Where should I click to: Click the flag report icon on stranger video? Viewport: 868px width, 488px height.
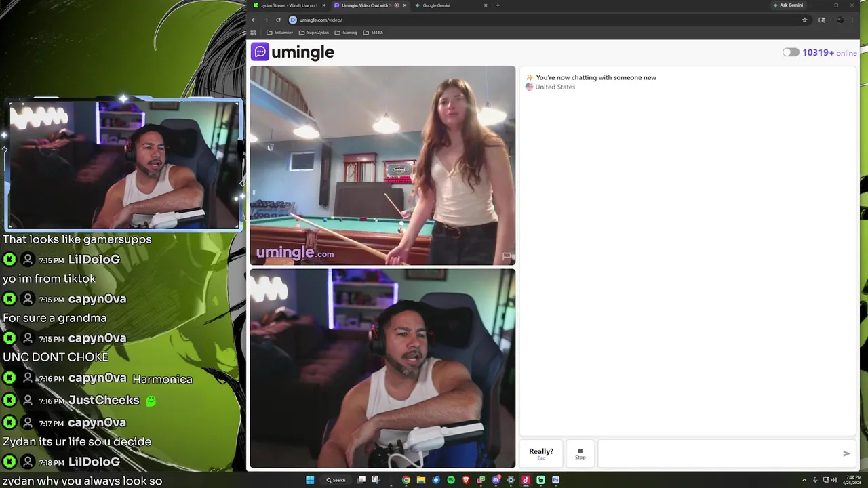pos(507,256)
